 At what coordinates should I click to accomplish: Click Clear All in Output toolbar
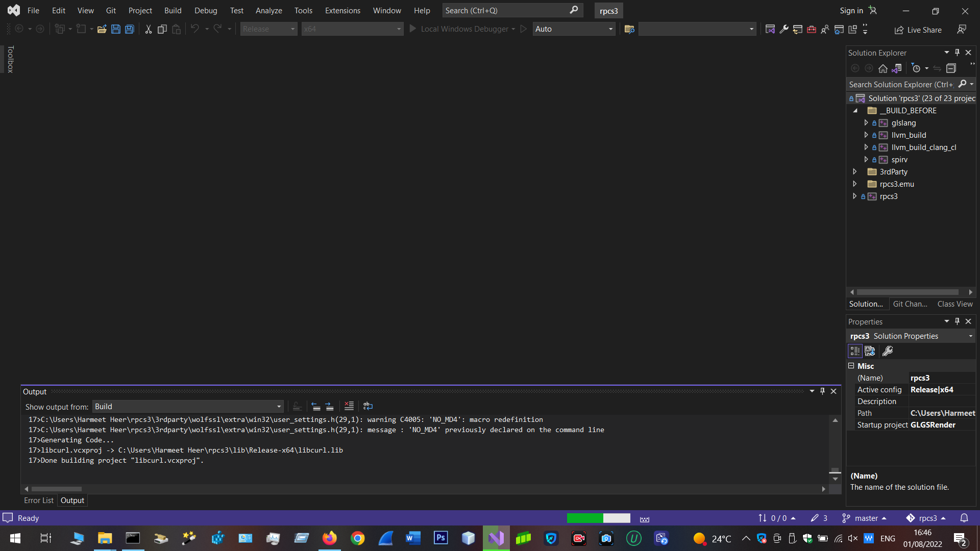(x=349, y=406)
